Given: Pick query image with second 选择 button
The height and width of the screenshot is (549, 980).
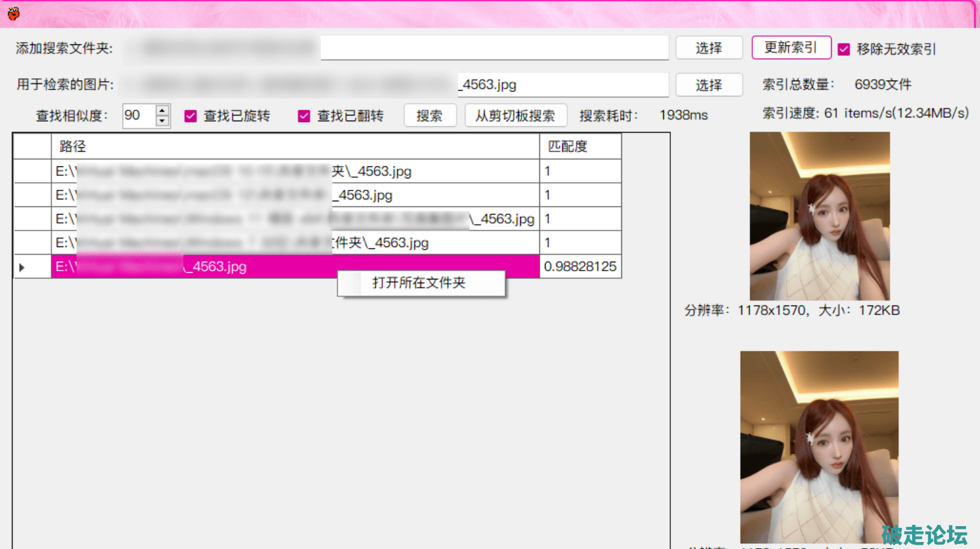Looking at the screenshot, I should 708,85.
